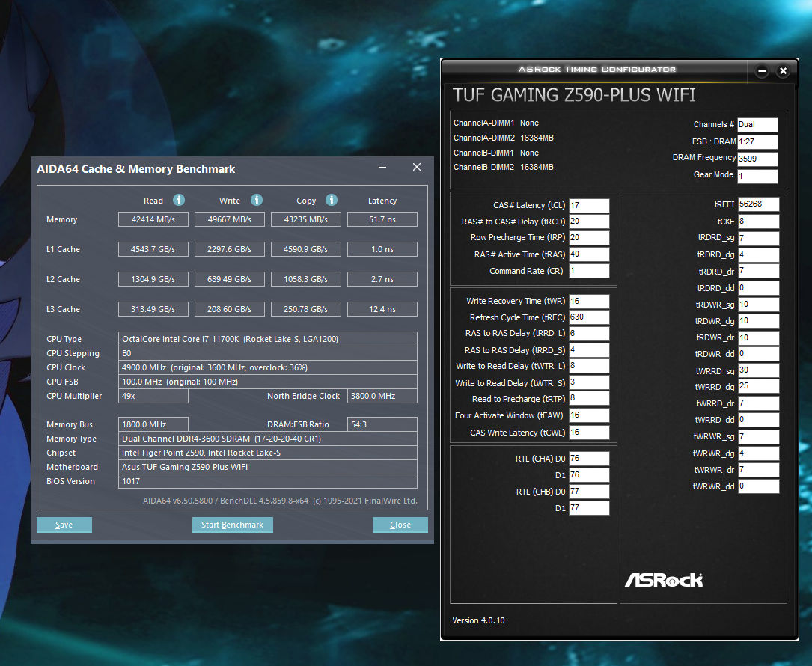Click the DRAM:FSB Ratio 54:3 field
The width and height of the screenshot is (812, 666).
(382, 424)
